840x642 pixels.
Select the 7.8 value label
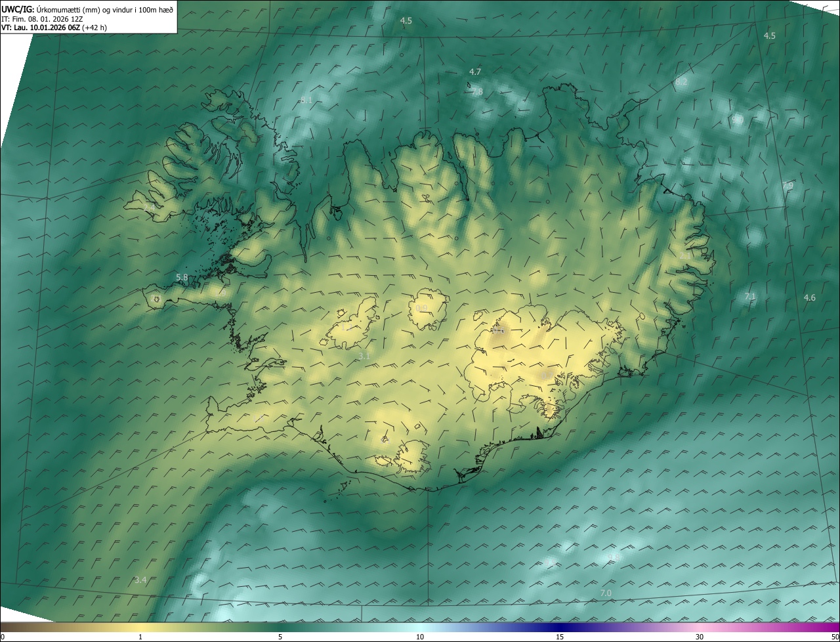[477, 92]
